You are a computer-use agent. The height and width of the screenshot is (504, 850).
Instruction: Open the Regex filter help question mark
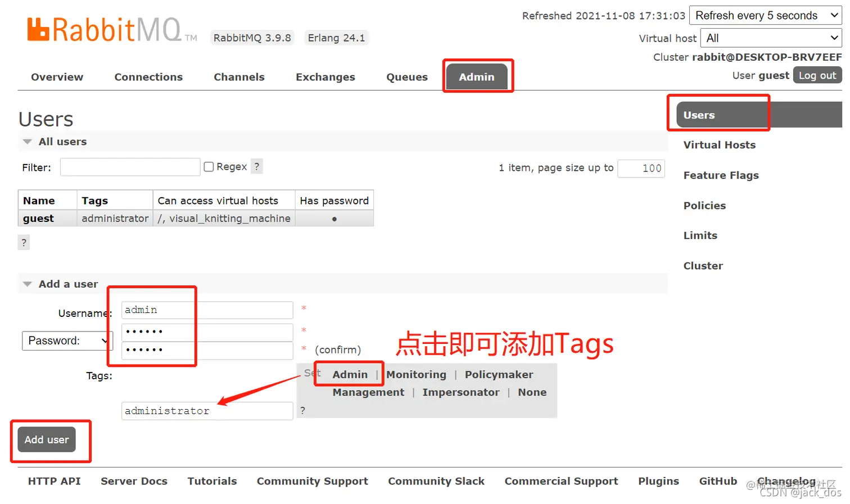pos(257,166)
